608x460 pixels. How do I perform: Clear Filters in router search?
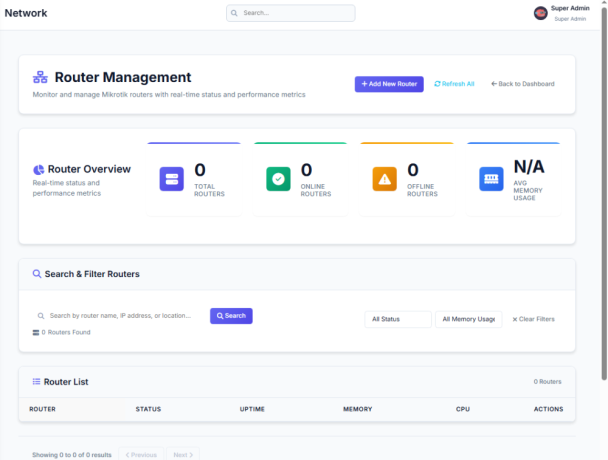(533, 319)
